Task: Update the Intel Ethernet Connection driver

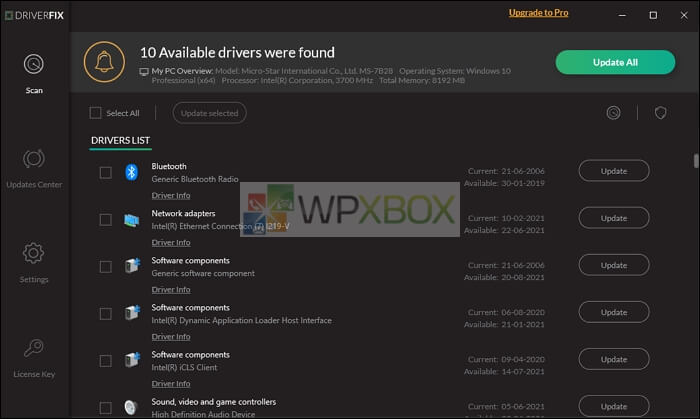Action: [x=614, y=218]
